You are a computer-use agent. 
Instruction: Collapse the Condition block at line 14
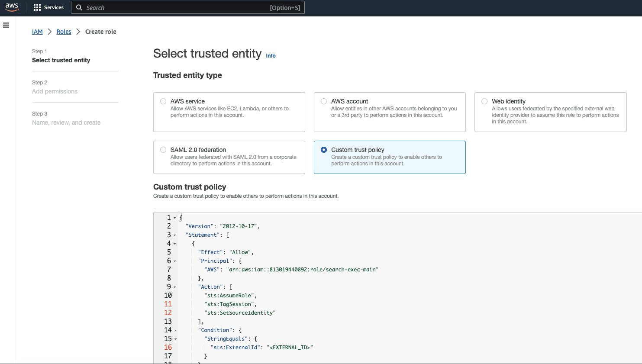pyautogui.click(x=175, y=331)
